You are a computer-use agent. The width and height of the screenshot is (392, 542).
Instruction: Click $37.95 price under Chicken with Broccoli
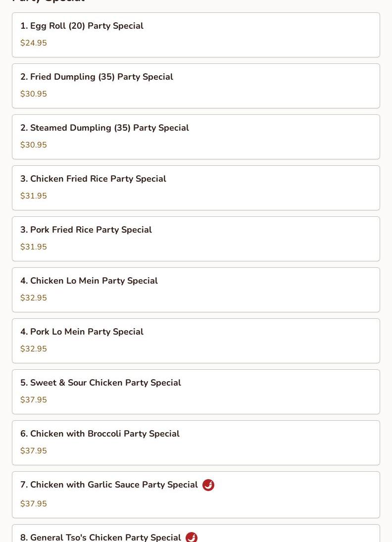pos(34,450)
